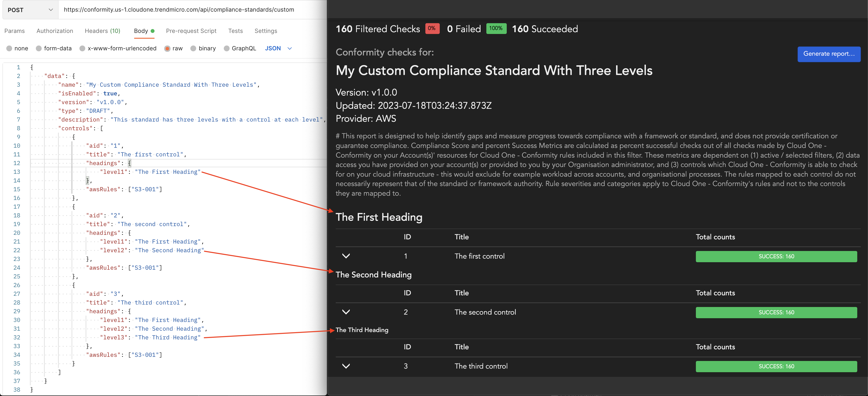
Task: Choose x-www-form-urlencoded body type
Action: click(x=82, y=48)
